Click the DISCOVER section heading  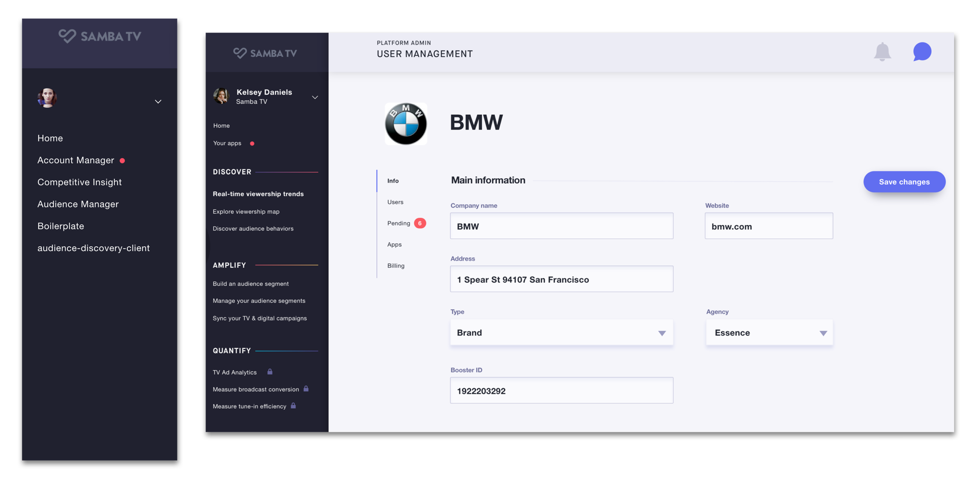coord(232,172)
